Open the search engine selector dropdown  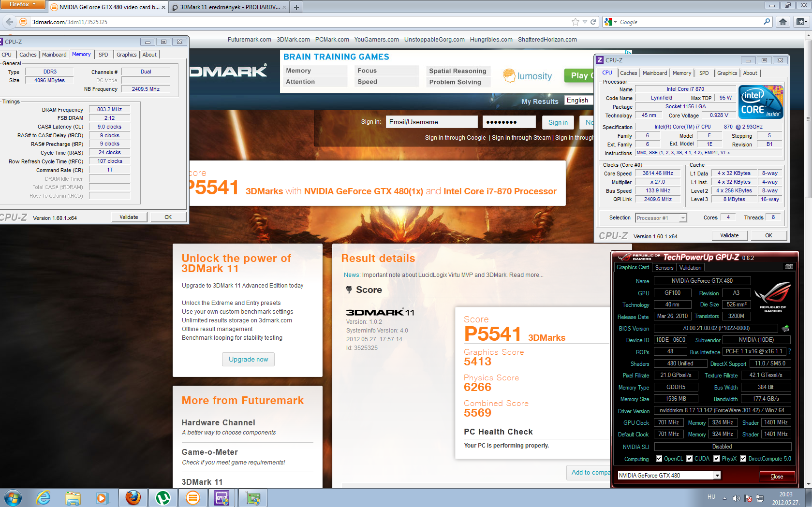(x=611, y=22)
